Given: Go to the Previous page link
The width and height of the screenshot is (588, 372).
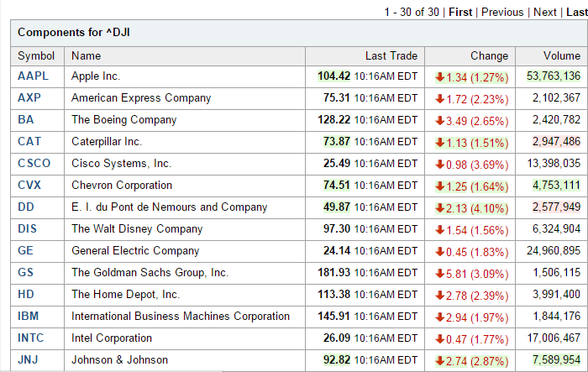Looking at the screenshot, I should point(502,12).
